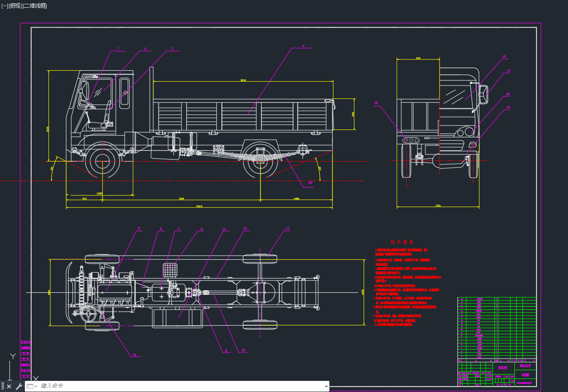The height and width of the screenshot is (392, 568).
Task: Open the 二维线框 visual style menu
Action: 35,6
